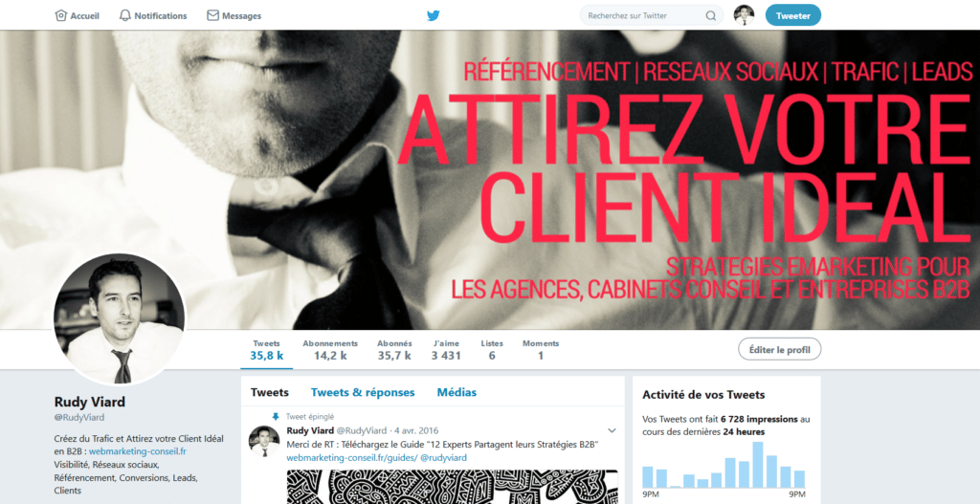Open Notifications bell icon
This screenshot has height=504, width=980.
tap(125, 15)
